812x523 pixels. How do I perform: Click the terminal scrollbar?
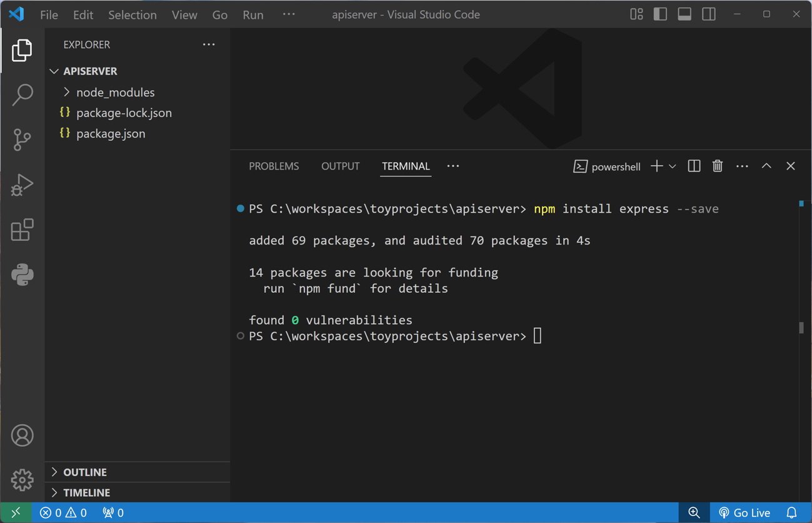(x=801, y=327)
